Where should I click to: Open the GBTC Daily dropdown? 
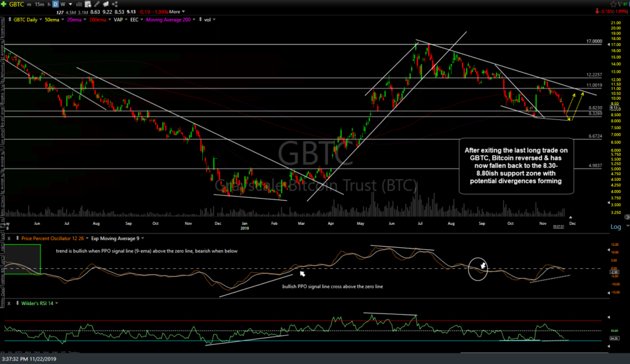pos(41,19)
